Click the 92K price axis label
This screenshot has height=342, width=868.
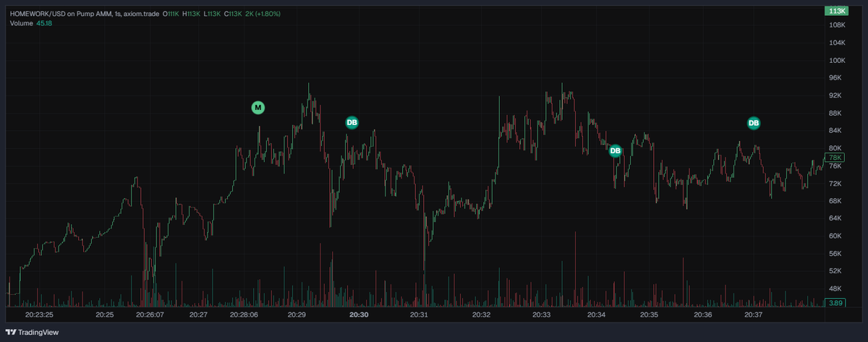[x=837, y=95]
